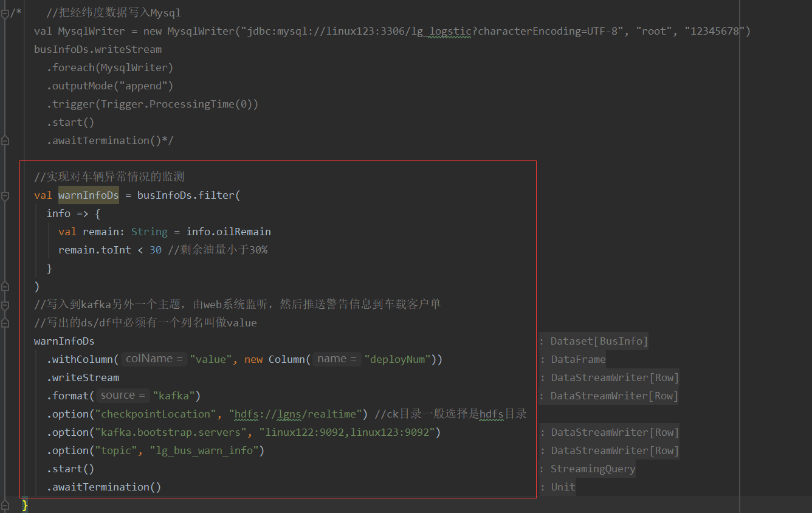This screenshot has height=513, width=812.
Task: Click the 'info => {' lambda line
Action: (x=74, y=213)
